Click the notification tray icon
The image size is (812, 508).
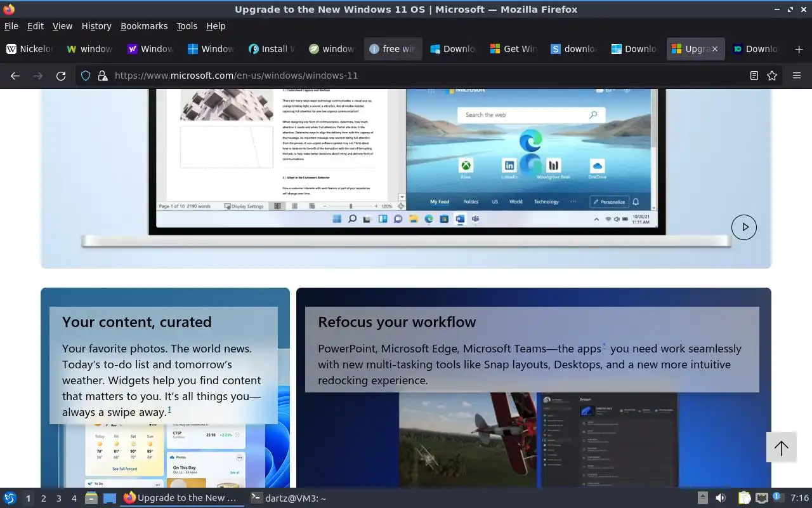777,498
